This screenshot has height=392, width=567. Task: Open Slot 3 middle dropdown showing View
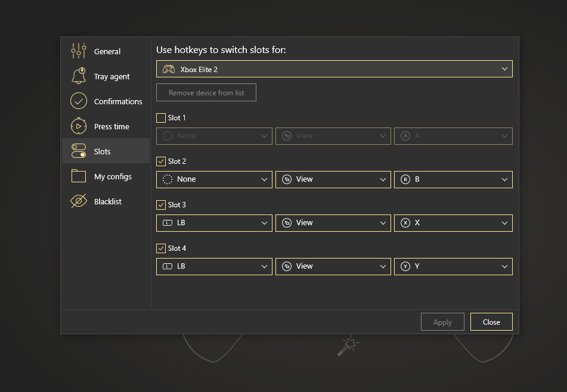[333, 223]
